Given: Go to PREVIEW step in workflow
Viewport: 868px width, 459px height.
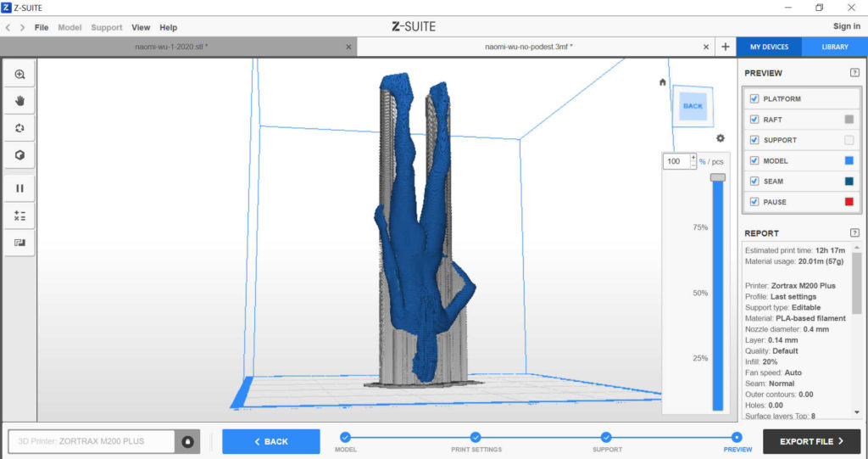Looking at the screenshot, I should tap(737, 438).
